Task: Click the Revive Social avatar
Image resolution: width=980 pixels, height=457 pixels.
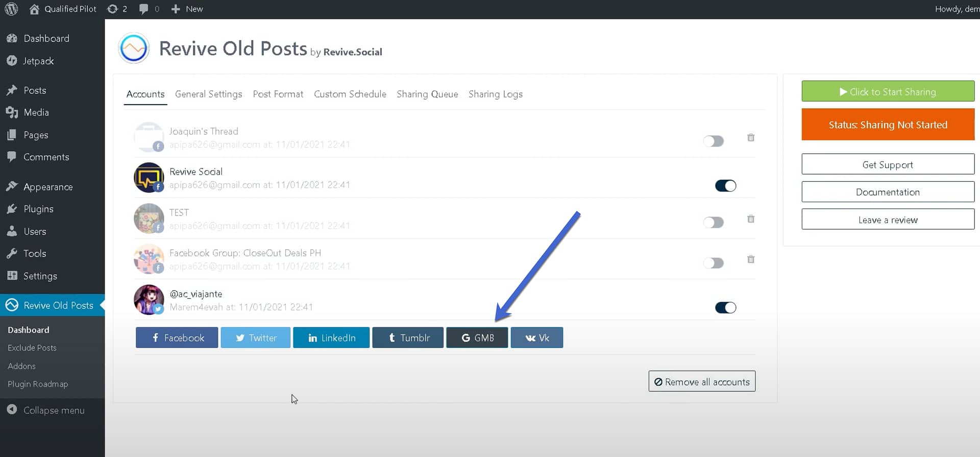Action: (x=149, y=177)
